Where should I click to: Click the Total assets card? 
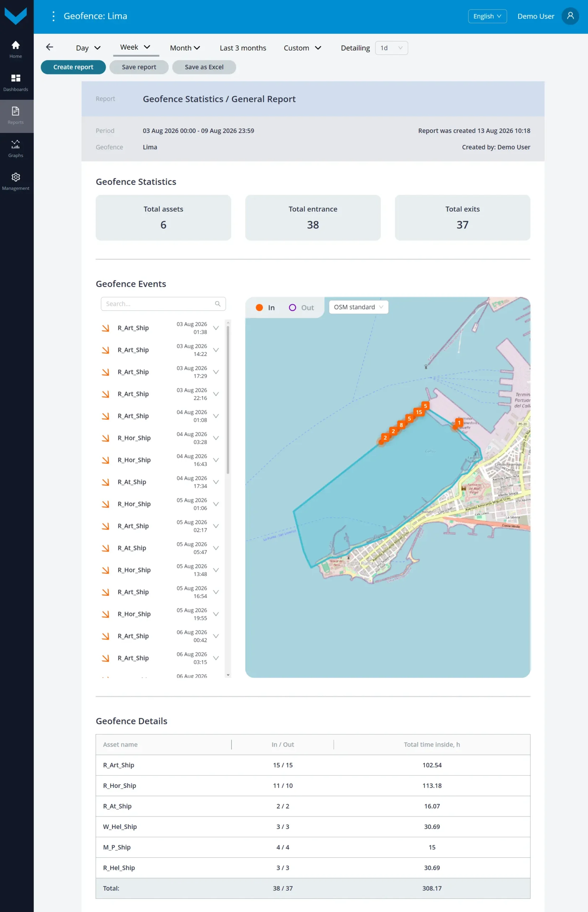(x=163, y=218)
